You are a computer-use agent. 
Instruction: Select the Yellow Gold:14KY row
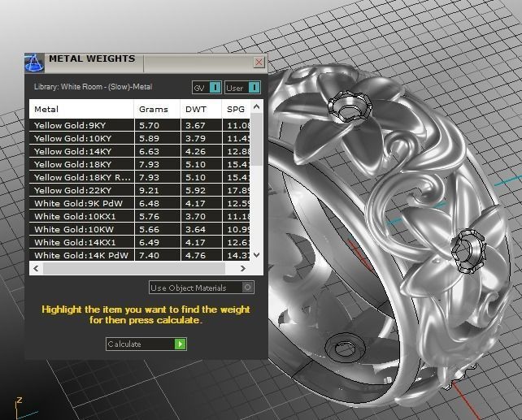pos(140,151)
